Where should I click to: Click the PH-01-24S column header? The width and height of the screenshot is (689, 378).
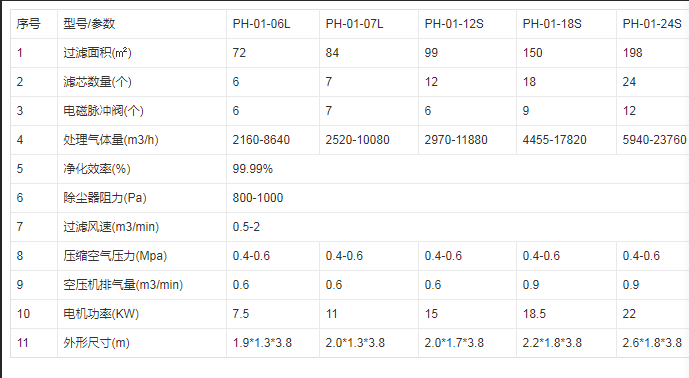652,24
